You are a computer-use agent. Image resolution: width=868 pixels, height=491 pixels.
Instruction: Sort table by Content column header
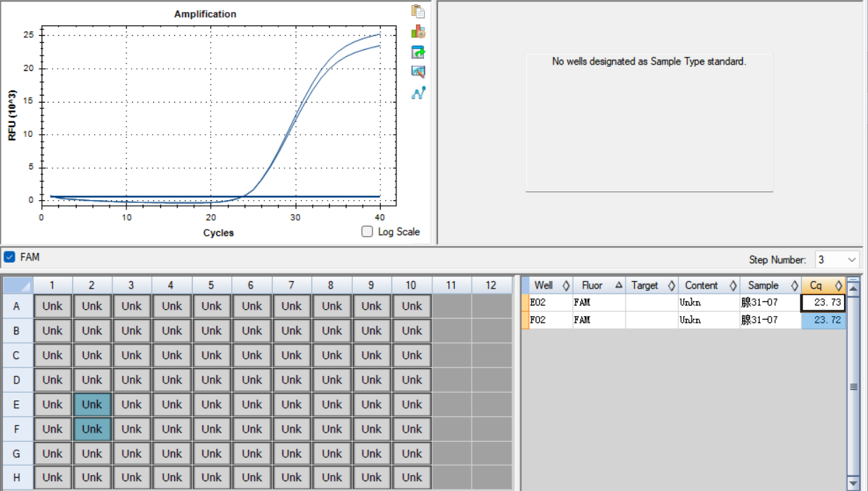pyautogui.click(x=709, y=285)
